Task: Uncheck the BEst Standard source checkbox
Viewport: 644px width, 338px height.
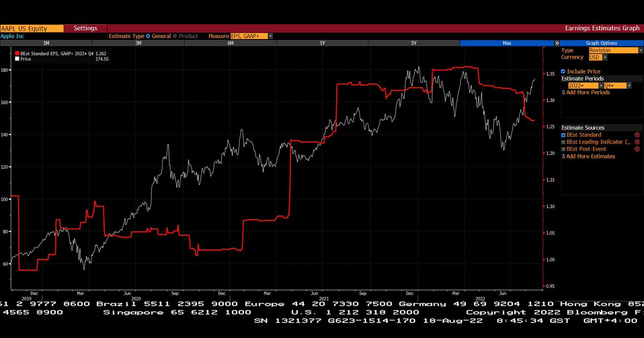Action: point(563,135)
